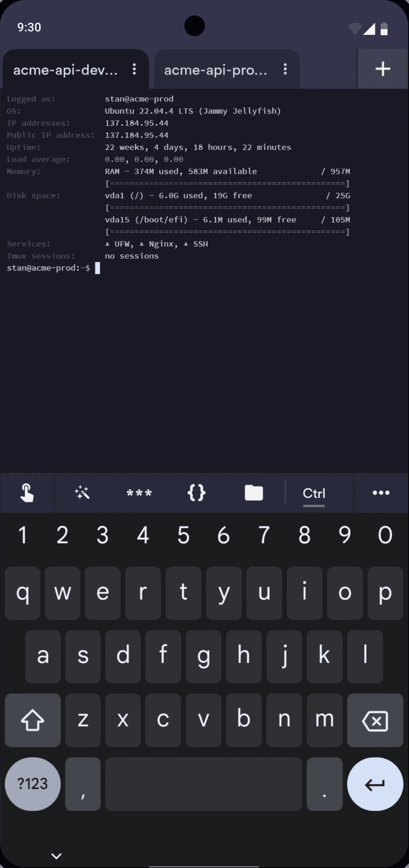The image size is (409, 868).
Task: Tap the backspace delete key
Action: click(375, 720)
